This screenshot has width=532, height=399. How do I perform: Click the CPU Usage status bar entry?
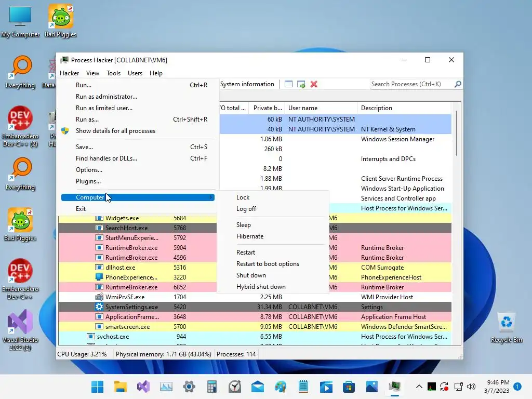82,354
